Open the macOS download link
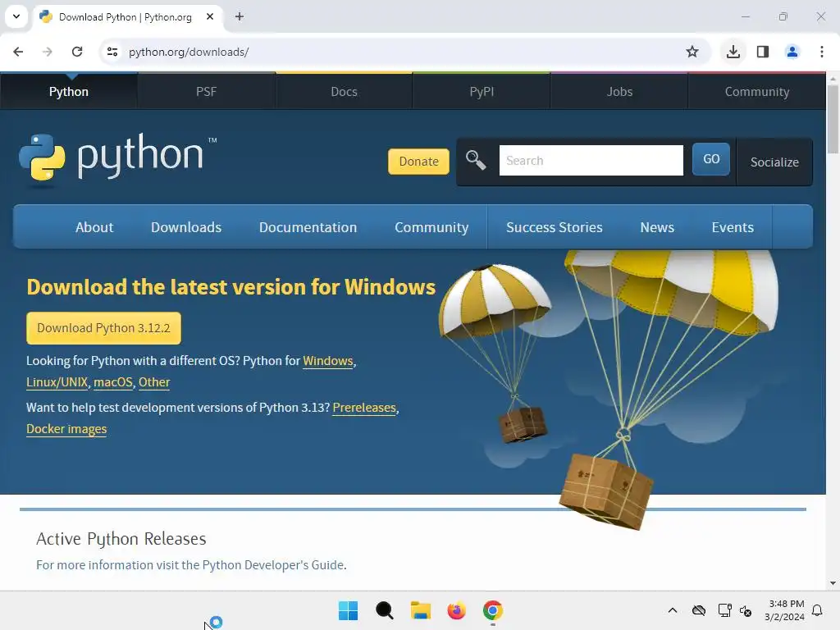Image resolution: width=840 pixels, height=630 pixels. pyautogui.click(x=113, y=382)
